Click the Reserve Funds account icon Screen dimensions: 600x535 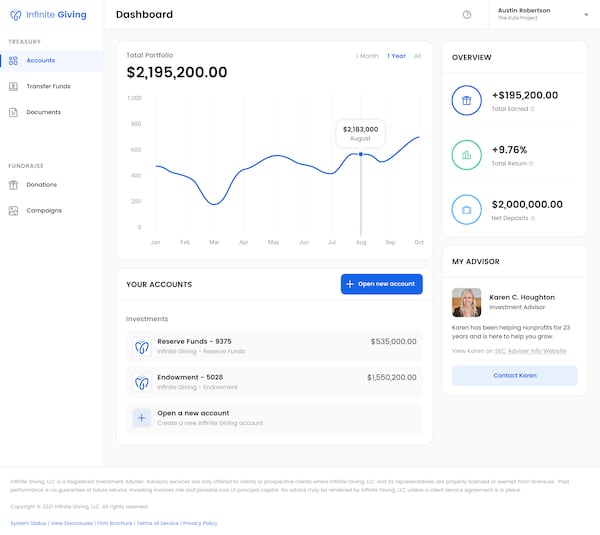142,347
